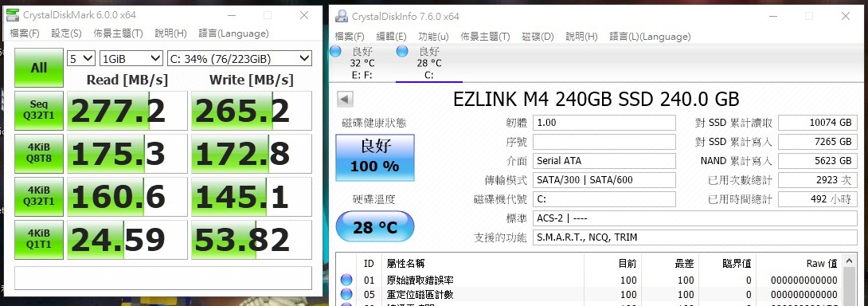The width and height of the screenshot is (868, 306).
Task: Open 磁碟(D) menu in CrystalDiskInfo
Action: point(538,37)
